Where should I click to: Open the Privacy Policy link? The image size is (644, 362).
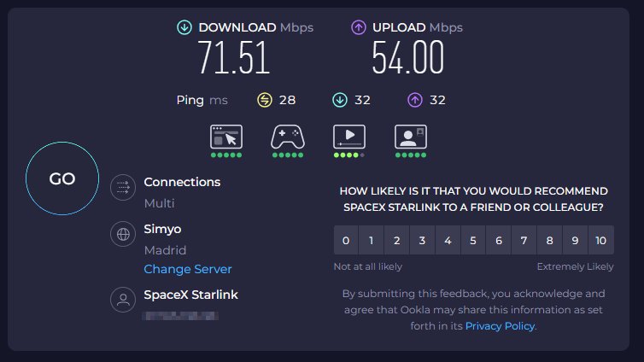tap(500, 325)
